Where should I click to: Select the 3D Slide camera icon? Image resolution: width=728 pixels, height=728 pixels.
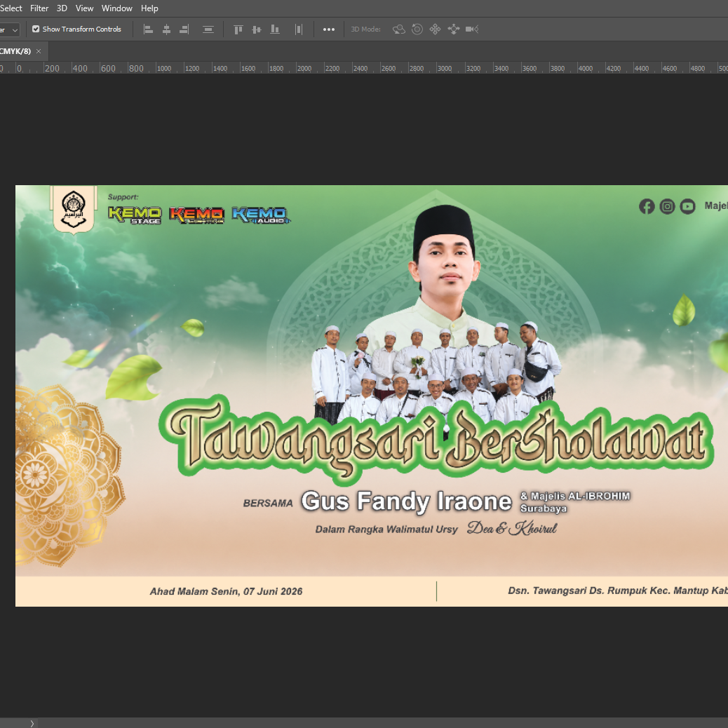click(x=454, y=29)
